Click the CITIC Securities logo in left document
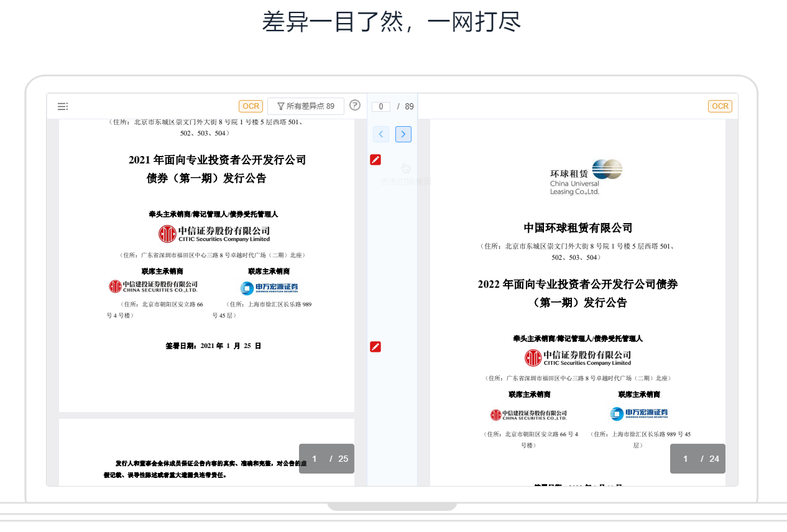The height and width of the screenshot is (532, 787). [x=214, y=234]
